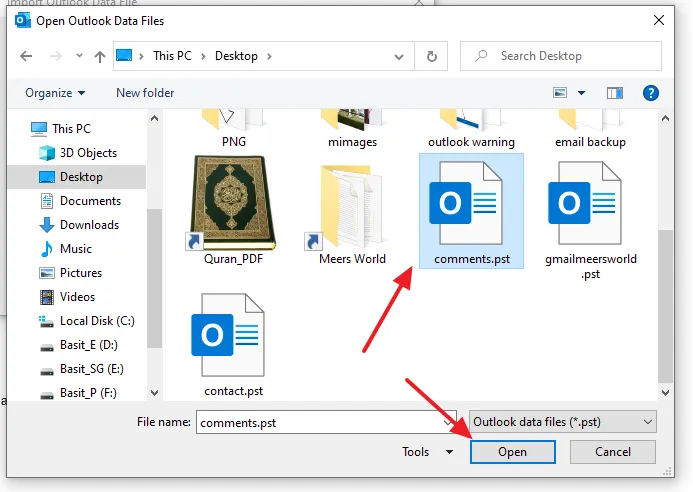
Task: Click the file list scroll-down arrow
Action: (x=665, y=393)
